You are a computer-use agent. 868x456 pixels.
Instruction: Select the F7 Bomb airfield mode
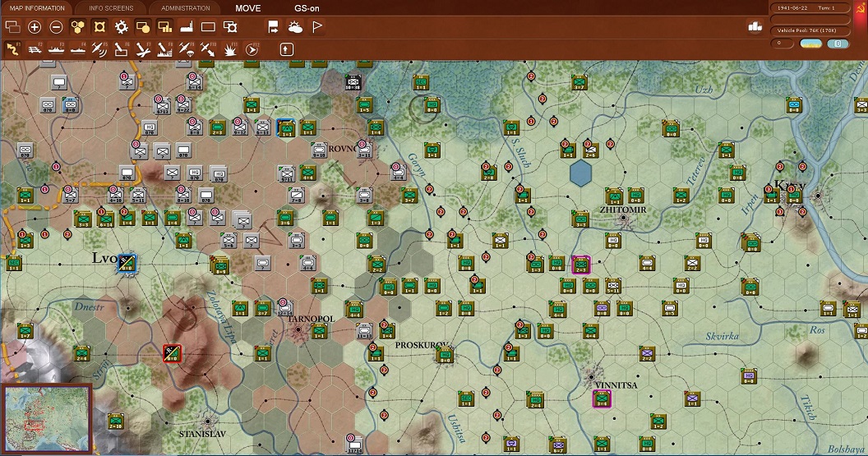click(x=143, y=49)
